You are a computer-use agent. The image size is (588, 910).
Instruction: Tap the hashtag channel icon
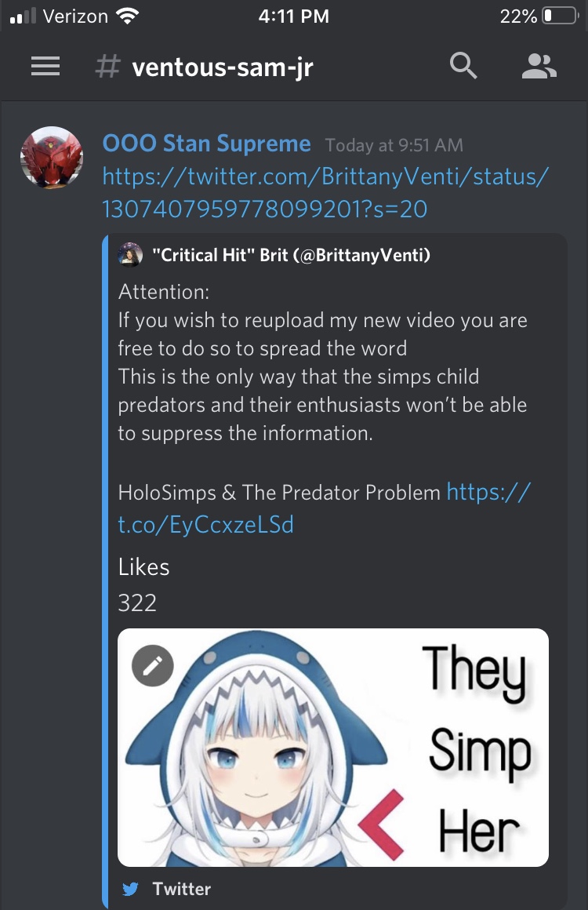[x=107, y=67]
